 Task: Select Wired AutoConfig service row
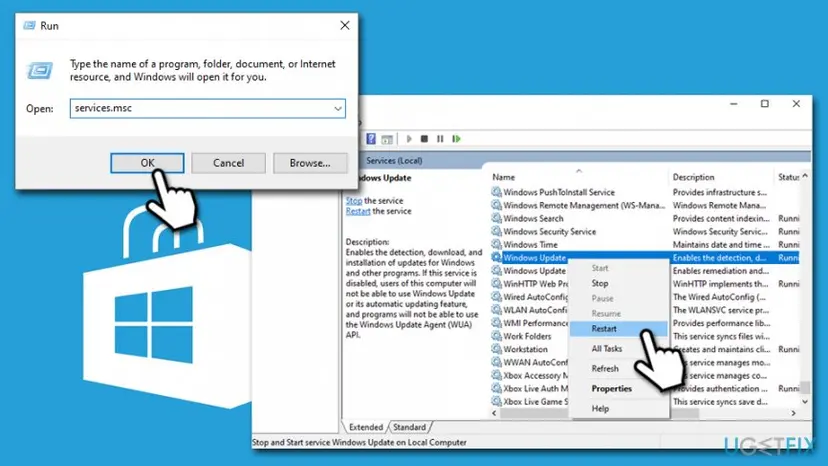[530, 297]
